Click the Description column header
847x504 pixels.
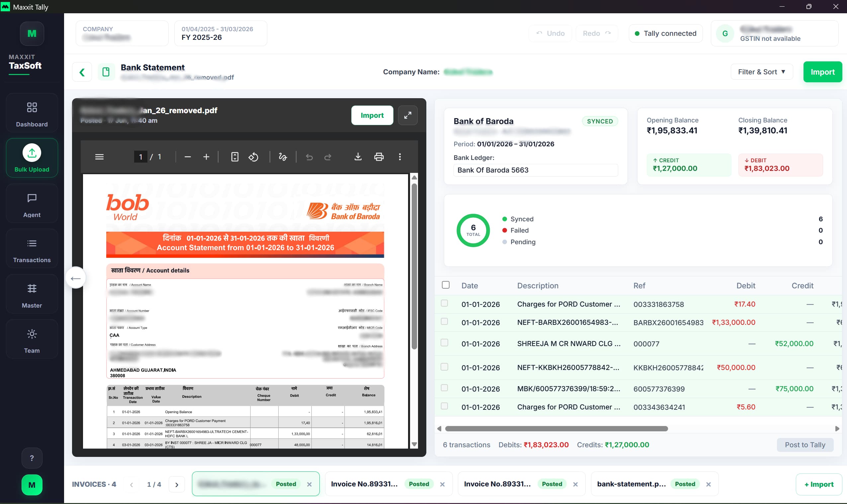point(538,286)
